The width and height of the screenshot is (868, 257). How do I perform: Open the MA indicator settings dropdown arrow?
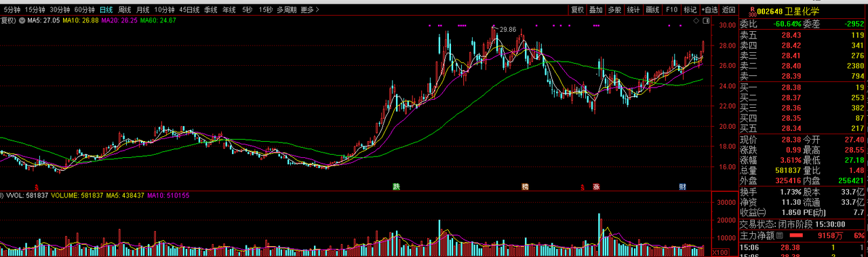click(22, 21)
